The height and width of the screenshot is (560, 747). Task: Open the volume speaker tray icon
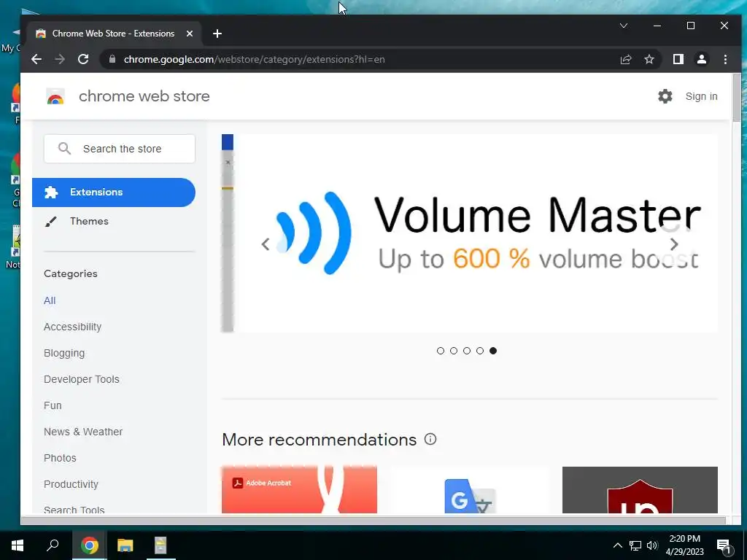point(652,545)
